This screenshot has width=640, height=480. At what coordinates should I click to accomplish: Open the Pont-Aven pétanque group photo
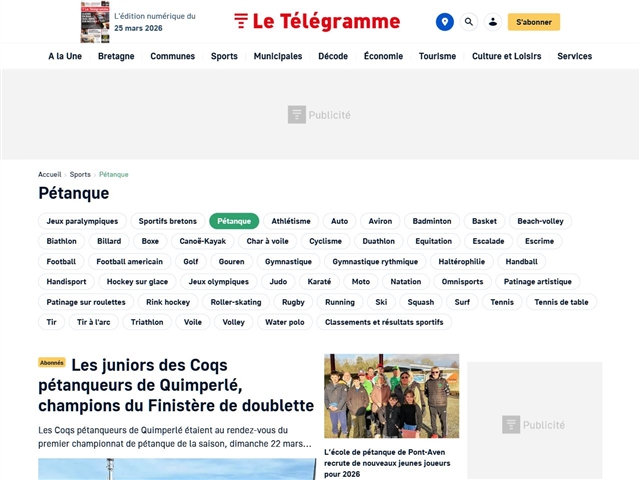(391, 396)
